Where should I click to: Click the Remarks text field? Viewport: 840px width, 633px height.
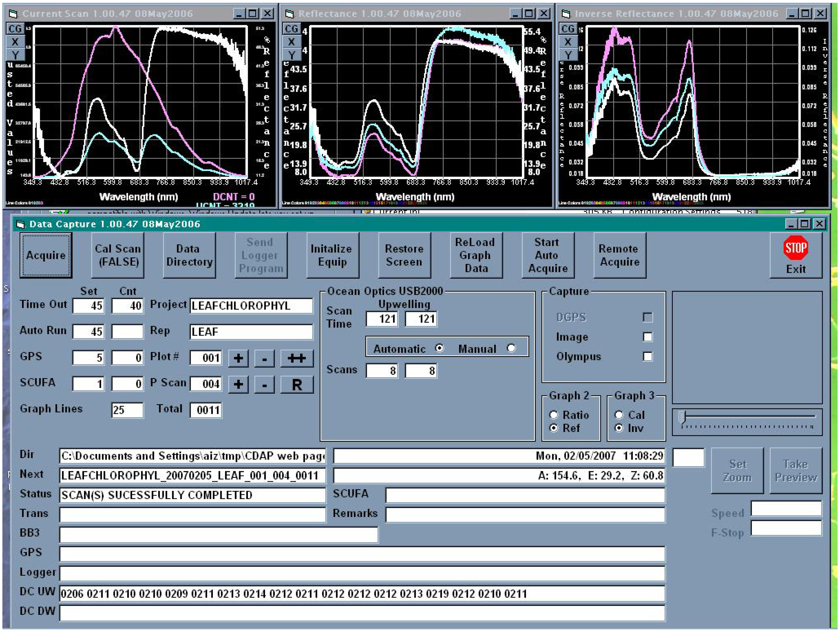(525, 514)
